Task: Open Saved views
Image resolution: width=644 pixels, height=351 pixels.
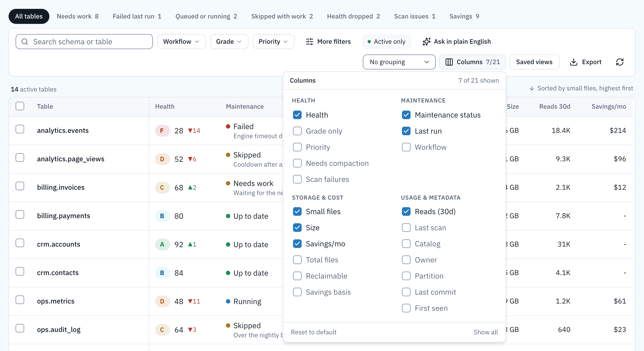Action: click(x=534, y=62)
